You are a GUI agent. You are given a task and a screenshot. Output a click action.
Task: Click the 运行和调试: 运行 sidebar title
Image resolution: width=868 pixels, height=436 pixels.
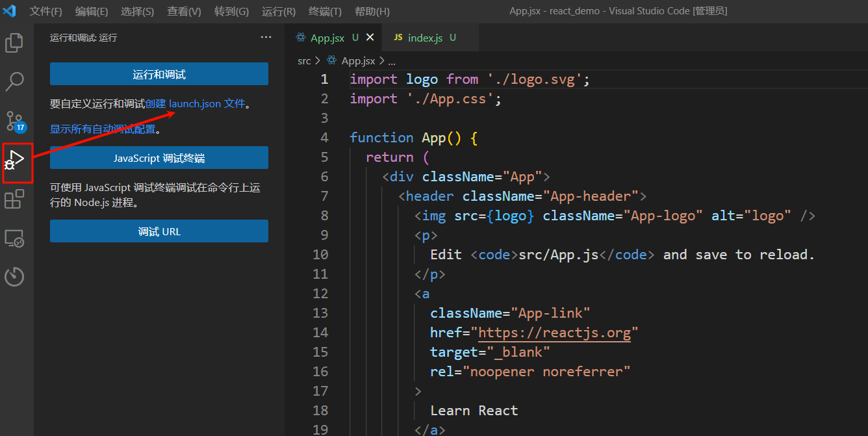click(x=83, y=38)
